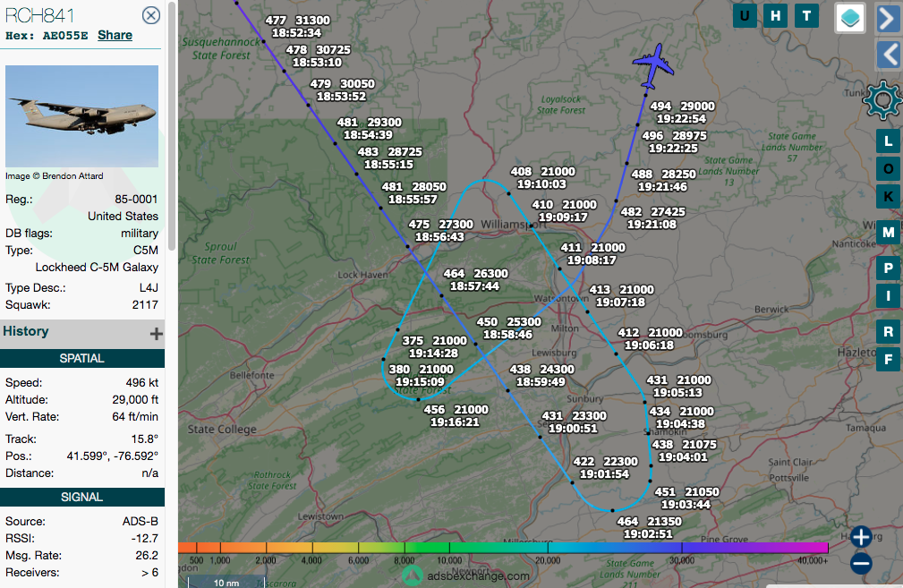Toggle the O button in the side column
Screen dimensions: 903x588
tap(888, 169)
